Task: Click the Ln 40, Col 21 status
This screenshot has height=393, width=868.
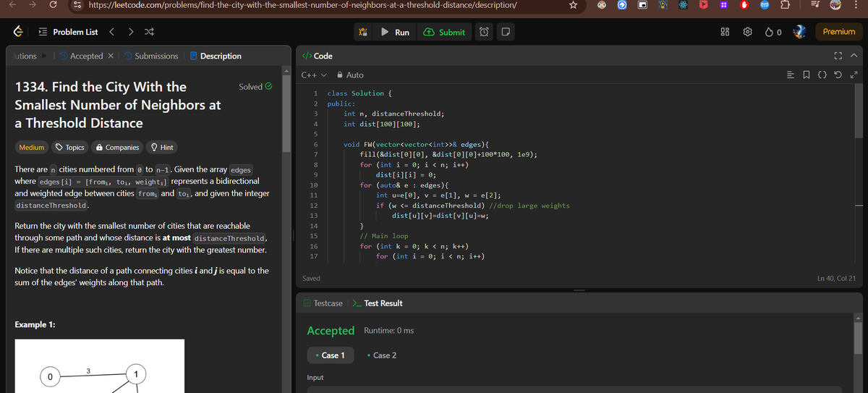Action: [x=836, y=278]
